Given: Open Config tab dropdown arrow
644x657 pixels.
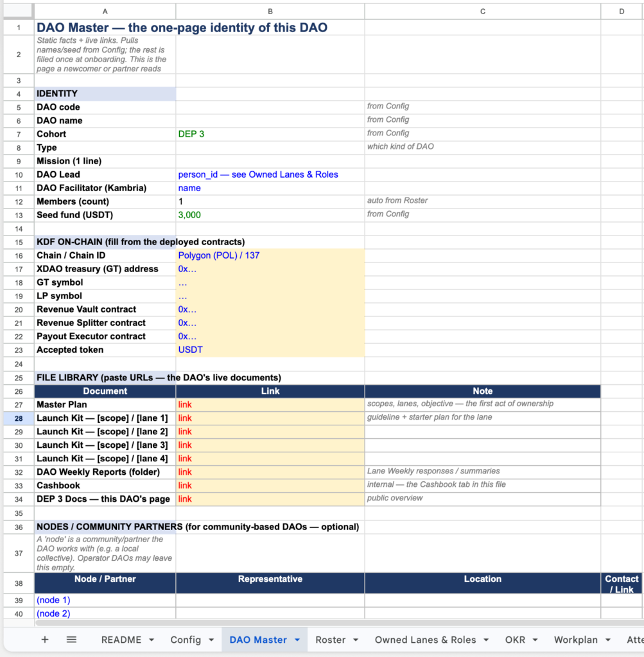Looking at the screenshot, I should [x=211, y=640].
